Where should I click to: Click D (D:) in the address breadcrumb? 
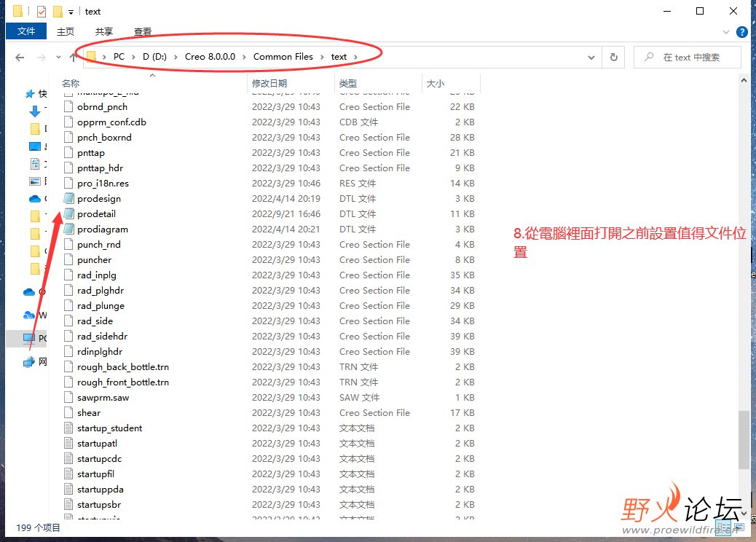(x=154, y=57)
